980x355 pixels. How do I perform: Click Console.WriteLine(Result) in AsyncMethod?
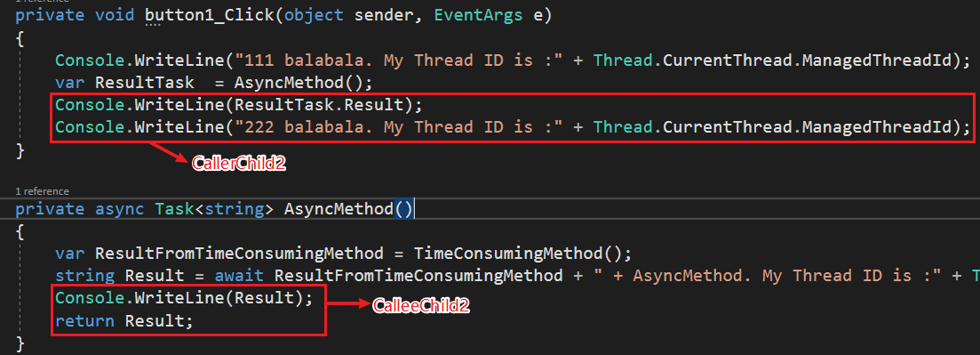coord(183,298)
